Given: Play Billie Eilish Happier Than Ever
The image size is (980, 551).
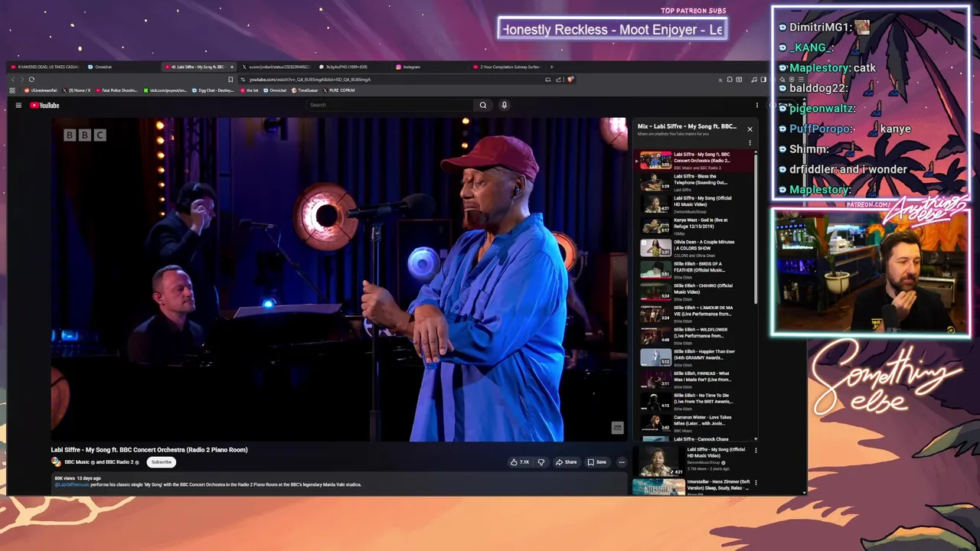Looking at the screenshot, I should click(693, 358).
